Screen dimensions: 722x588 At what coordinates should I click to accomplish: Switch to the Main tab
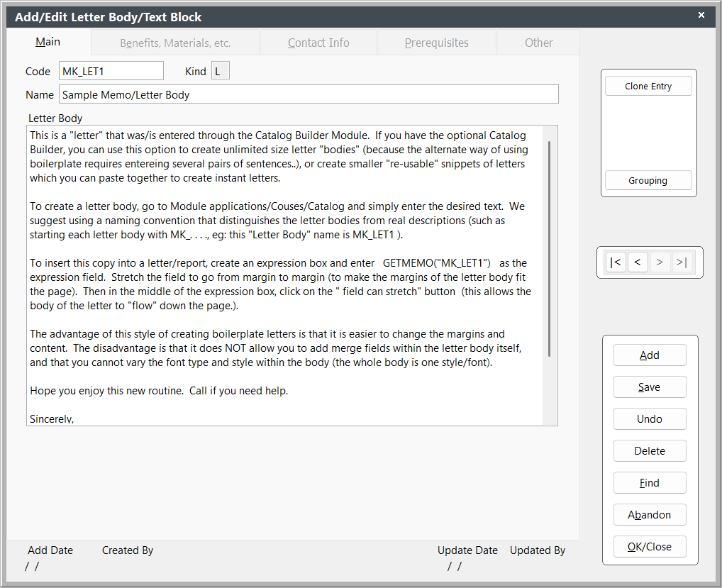click(x=48, y=42)
